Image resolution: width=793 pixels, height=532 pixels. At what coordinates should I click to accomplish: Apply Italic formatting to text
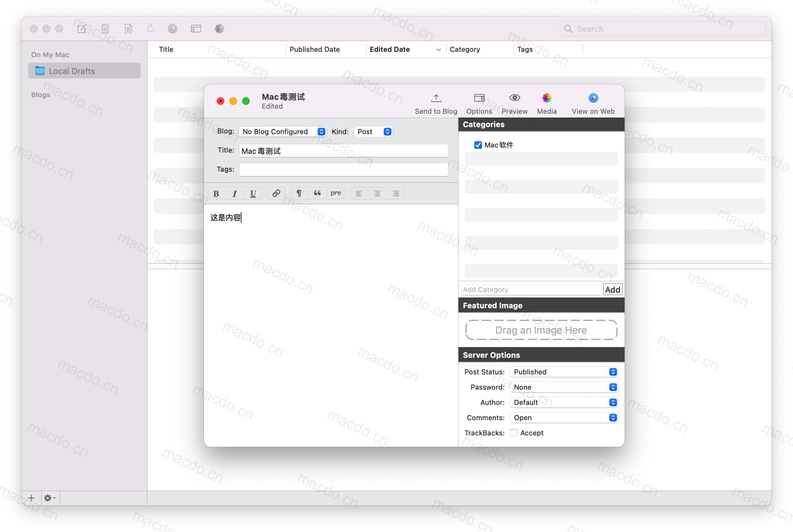pos(234,192)
